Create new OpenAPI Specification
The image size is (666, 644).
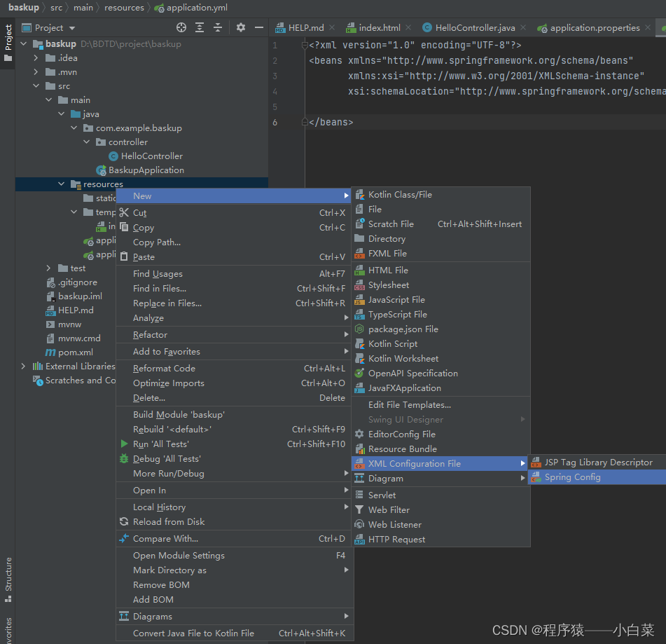click(x=441, y=374)
